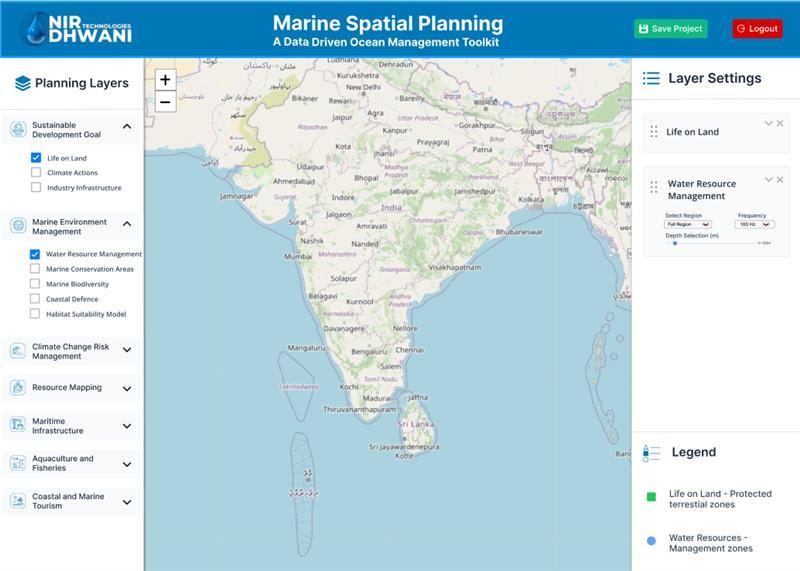800x571 pixels.
Task: Click the Resource Mapping icon
Action: tap(18, 388)
